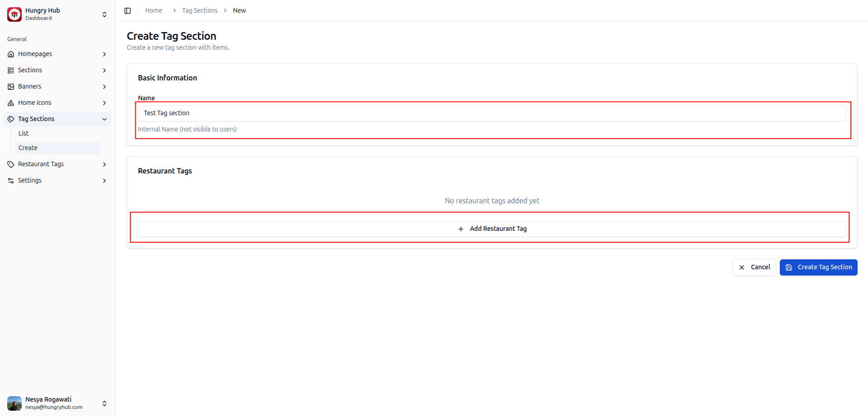The image size is (868, 417).
Task: Click Add Restaurant Tag button
Action: [x=492, y=229]
